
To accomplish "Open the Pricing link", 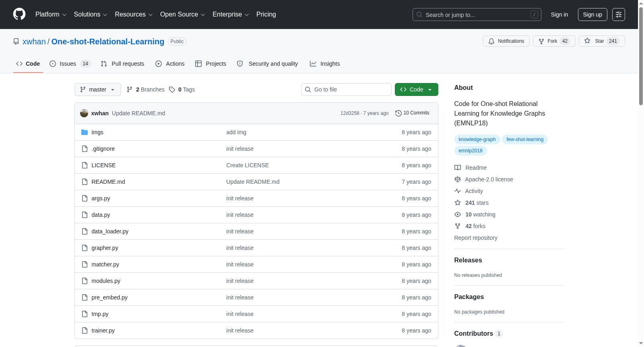I will [x=266, y=15].
